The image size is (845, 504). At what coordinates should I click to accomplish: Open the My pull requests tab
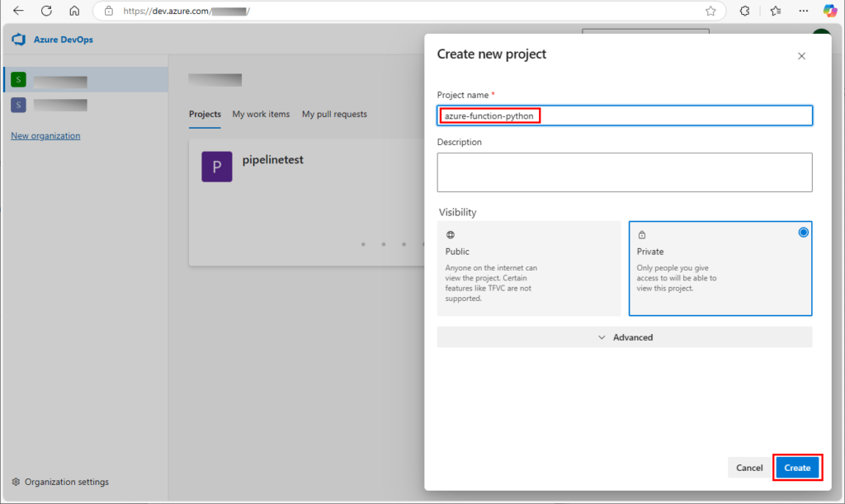pyautogui.click(x=334, y=114)
